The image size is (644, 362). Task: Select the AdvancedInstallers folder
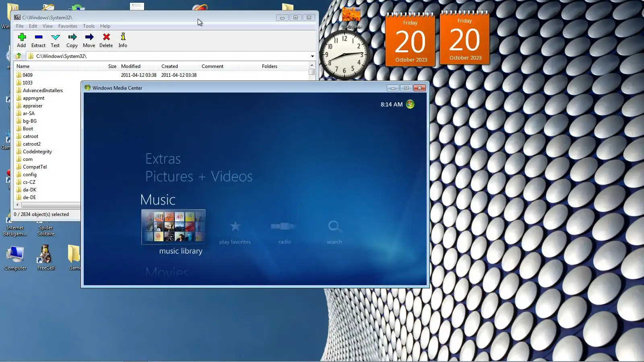coord(43,90)
